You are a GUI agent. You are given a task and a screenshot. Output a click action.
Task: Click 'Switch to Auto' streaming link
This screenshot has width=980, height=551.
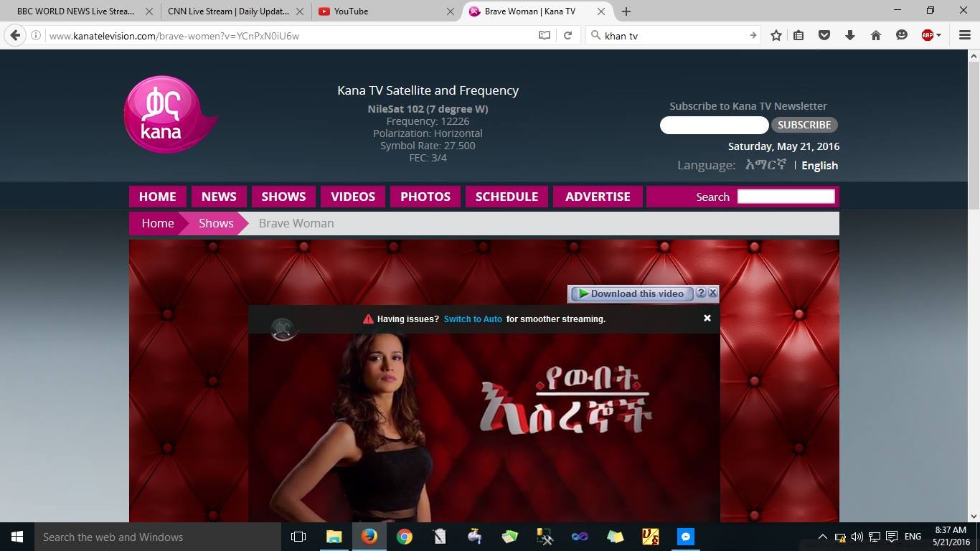pos(473,319)
